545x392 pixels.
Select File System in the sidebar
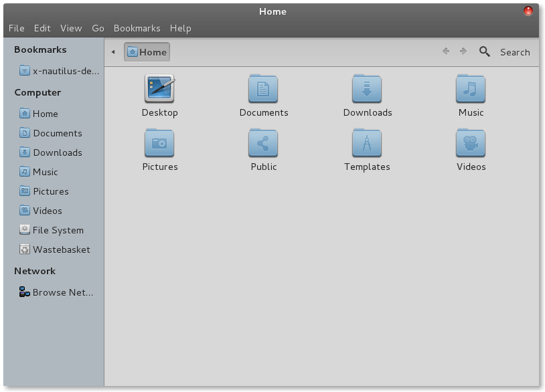click(x=52, y=230)
